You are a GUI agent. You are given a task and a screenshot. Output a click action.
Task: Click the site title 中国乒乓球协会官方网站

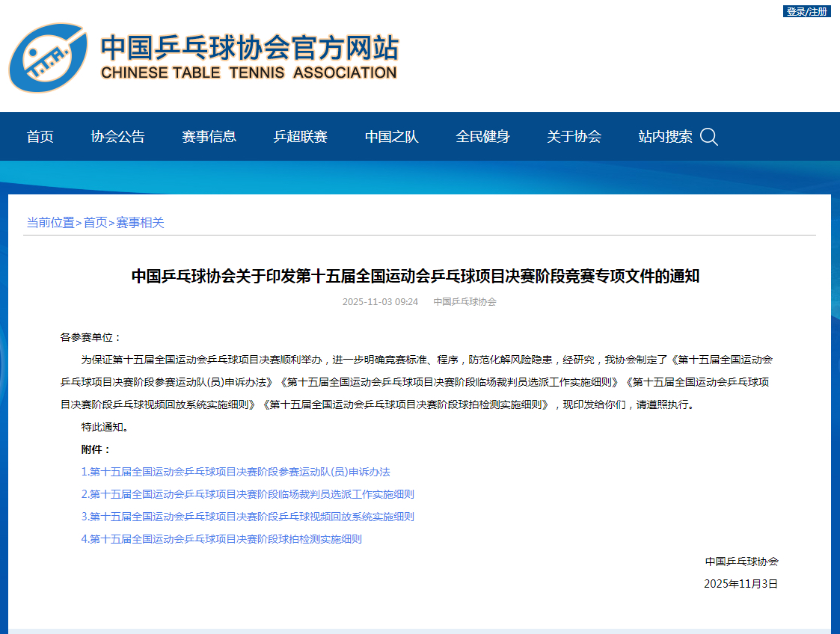[x=249, y=48]
